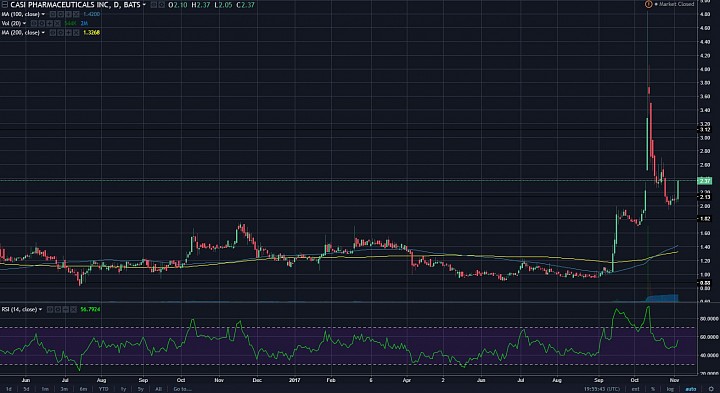Set time range to YTD
Viewport: 720px width, 393px height.
(103, 389)
